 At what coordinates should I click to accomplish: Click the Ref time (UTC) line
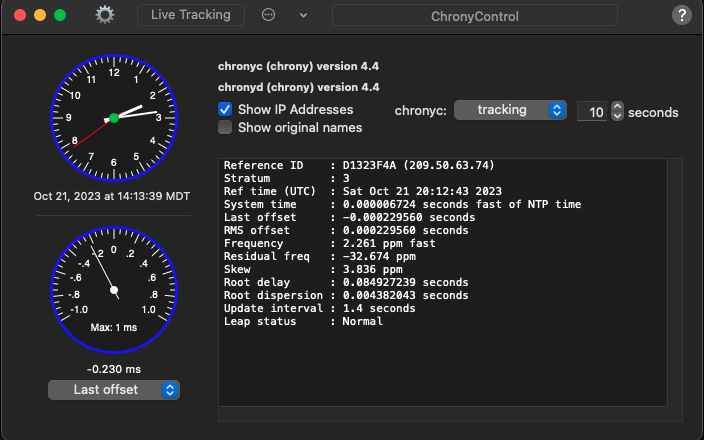[363, 191]
